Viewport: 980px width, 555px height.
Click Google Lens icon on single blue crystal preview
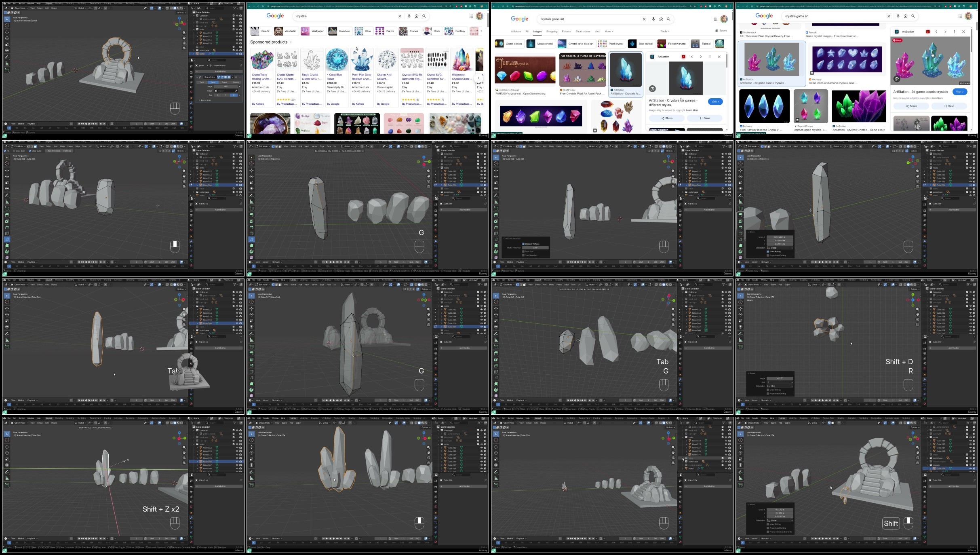(652, 89)
